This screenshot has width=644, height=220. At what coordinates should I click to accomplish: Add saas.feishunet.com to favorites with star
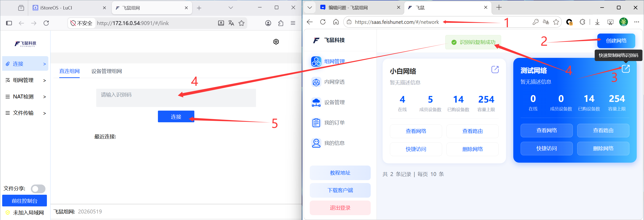pyautogui.click(x=556, y=22)
